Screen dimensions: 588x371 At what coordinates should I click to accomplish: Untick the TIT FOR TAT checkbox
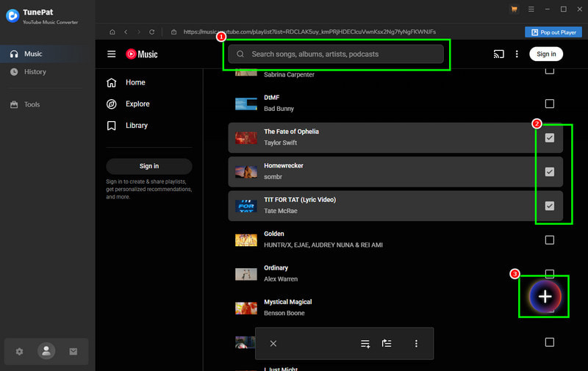pos(549,206)
